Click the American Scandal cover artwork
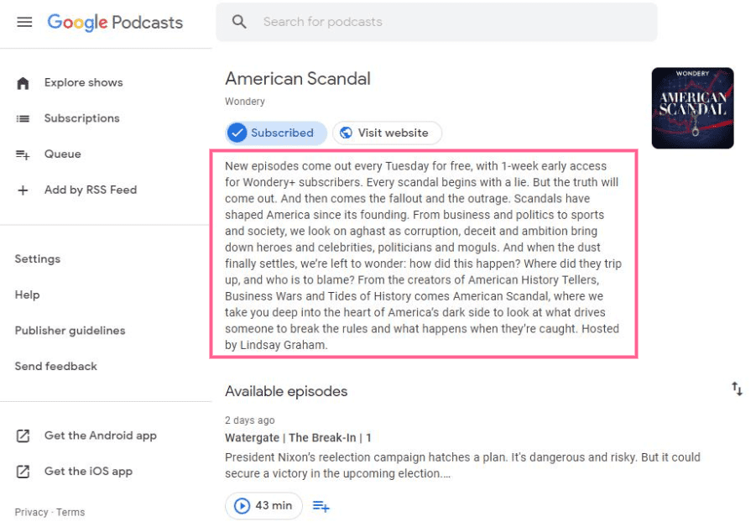The width and height of the screenshot is (756, 532). pos(692,108)
